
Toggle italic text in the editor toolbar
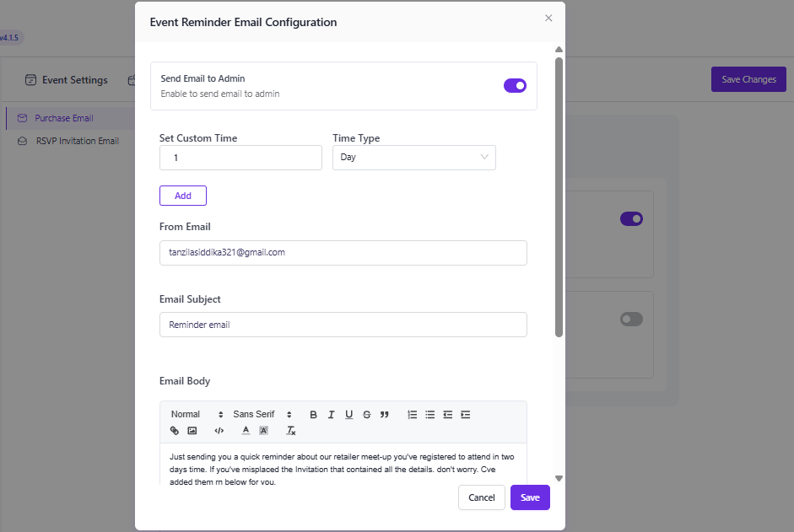tap(331, 415)
